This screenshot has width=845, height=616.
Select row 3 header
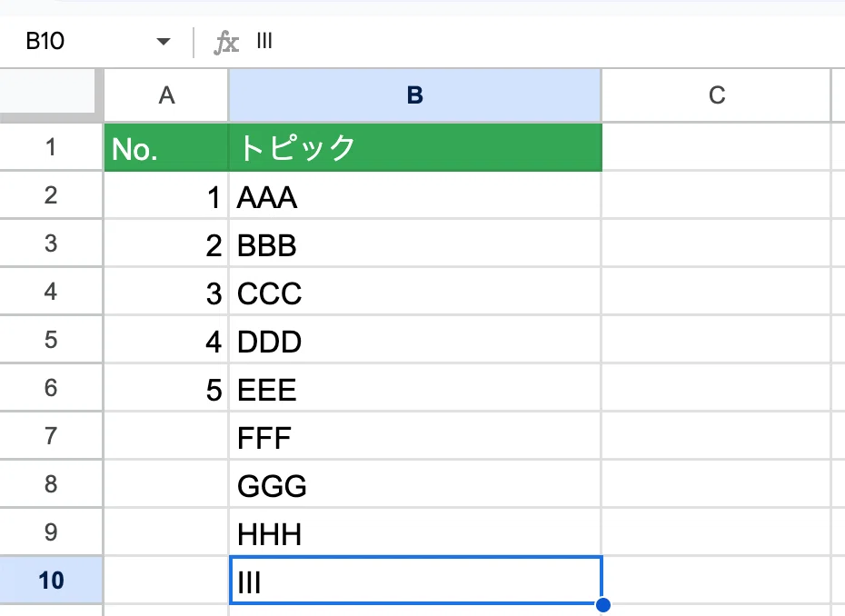pyautogui.click(x=51, y=243)
